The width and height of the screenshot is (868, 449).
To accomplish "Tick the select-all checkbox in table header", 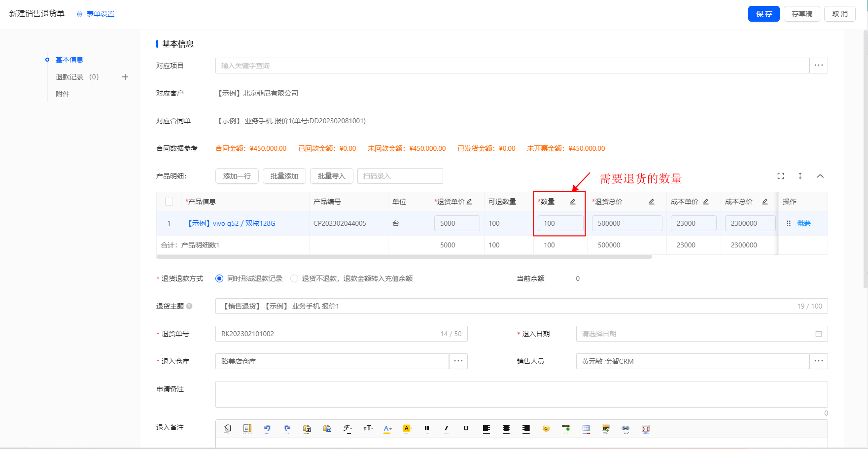I will (x=169, y=202).
